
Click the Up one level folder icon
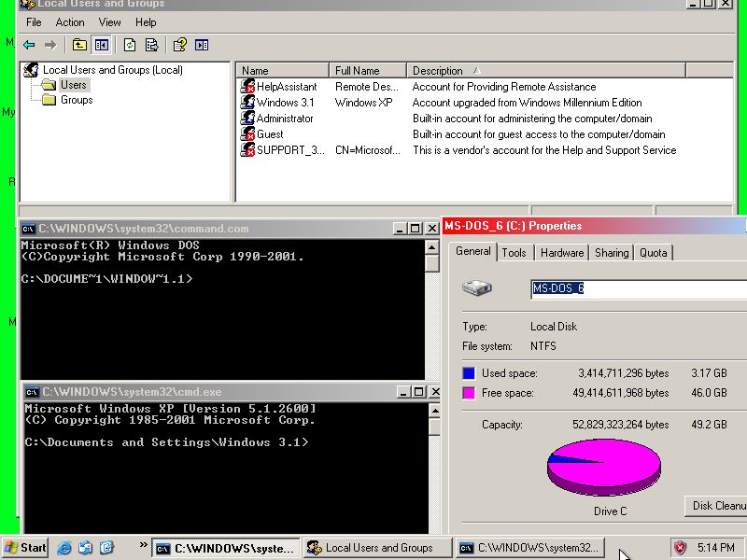79,45
